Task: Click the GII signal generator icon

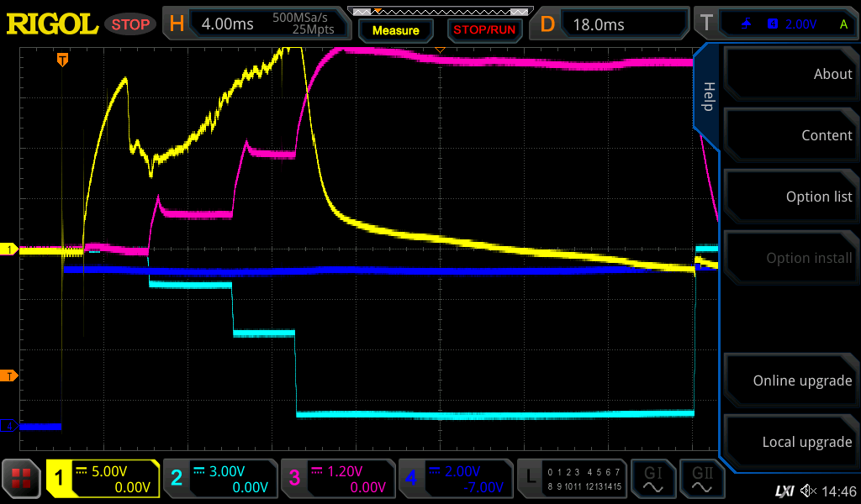Action: [702, 479]
